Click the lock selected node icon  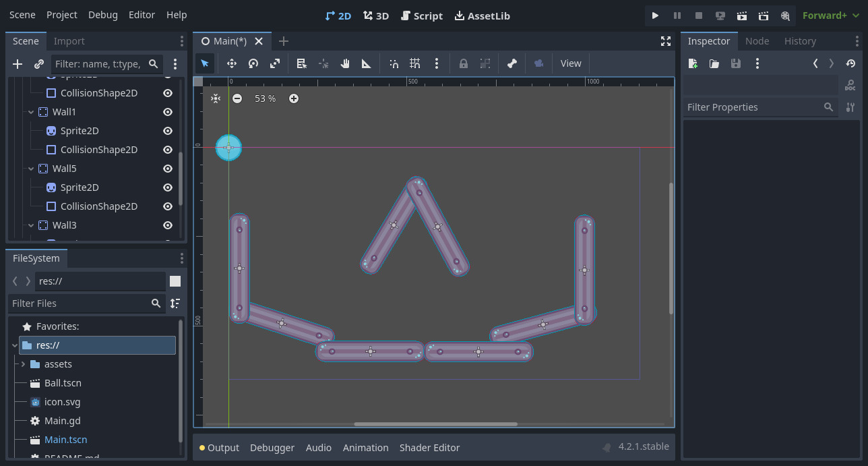(464, 63)
